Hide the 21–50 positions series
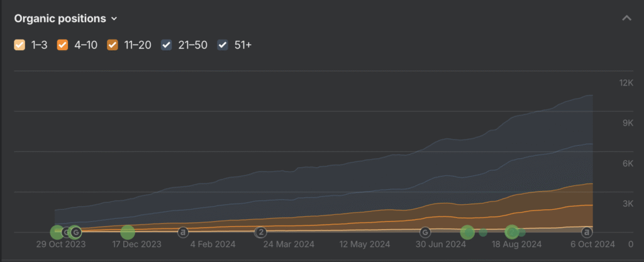 (167, 45)
